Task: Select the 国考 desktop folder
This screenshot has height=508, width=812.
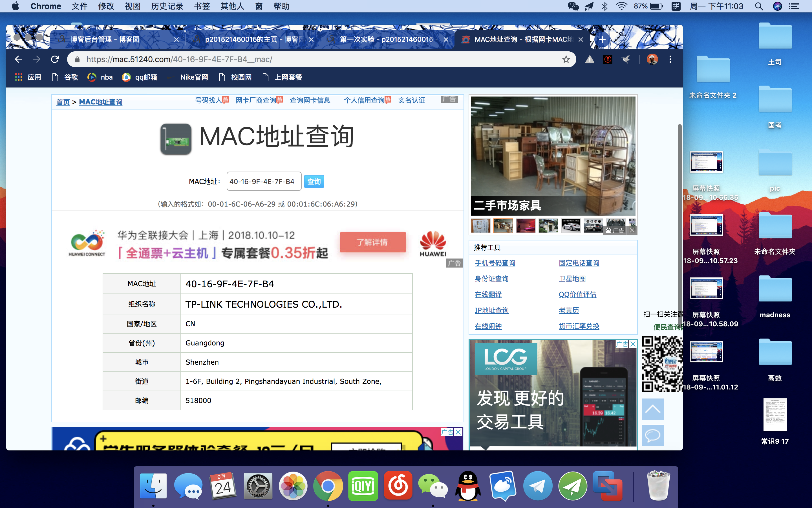Action: 775,108
